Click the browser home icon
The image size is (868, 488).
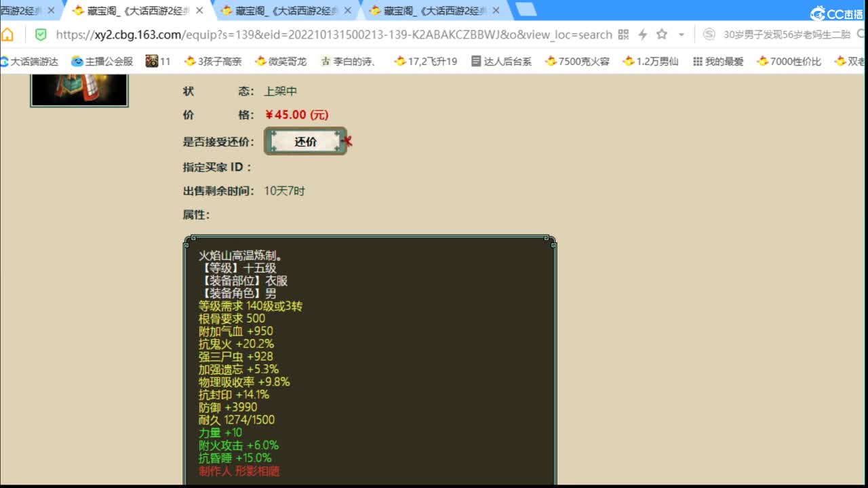[7, 35]
